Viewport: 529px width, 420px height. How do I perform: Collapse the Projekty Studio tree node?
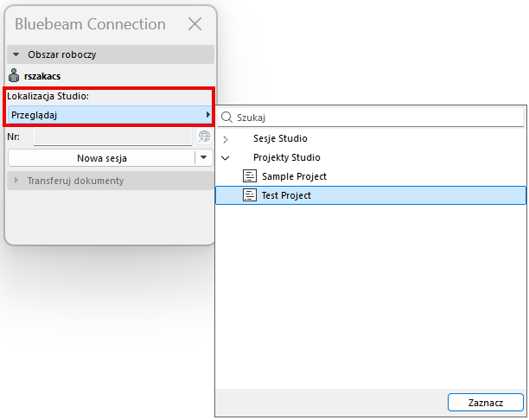[226, 158]
